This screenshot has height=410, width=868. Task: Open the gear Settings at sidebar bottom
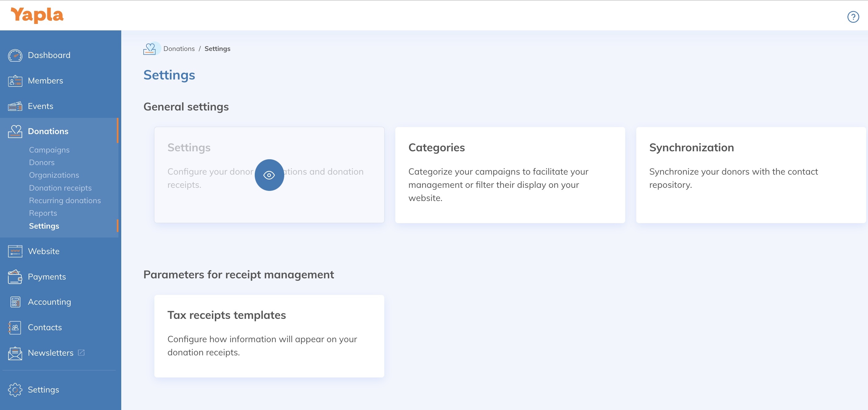click(43, 390)
